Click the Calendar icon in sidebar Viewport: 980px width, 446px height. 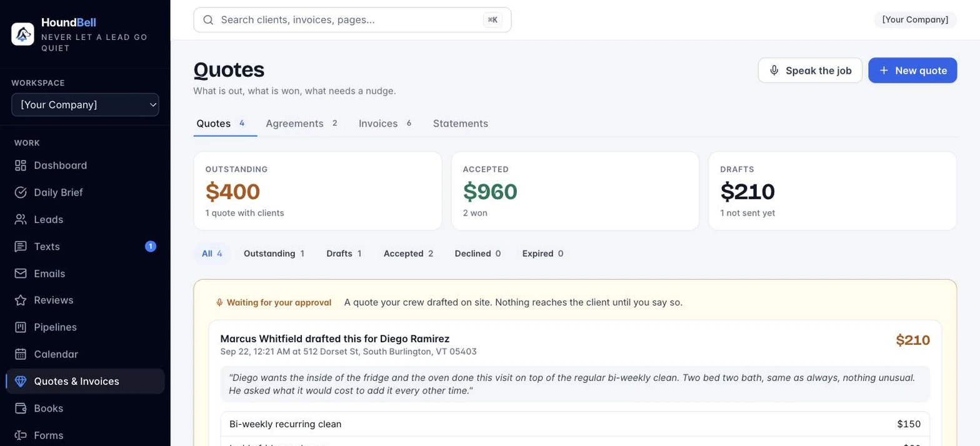(x=21, y=354)
